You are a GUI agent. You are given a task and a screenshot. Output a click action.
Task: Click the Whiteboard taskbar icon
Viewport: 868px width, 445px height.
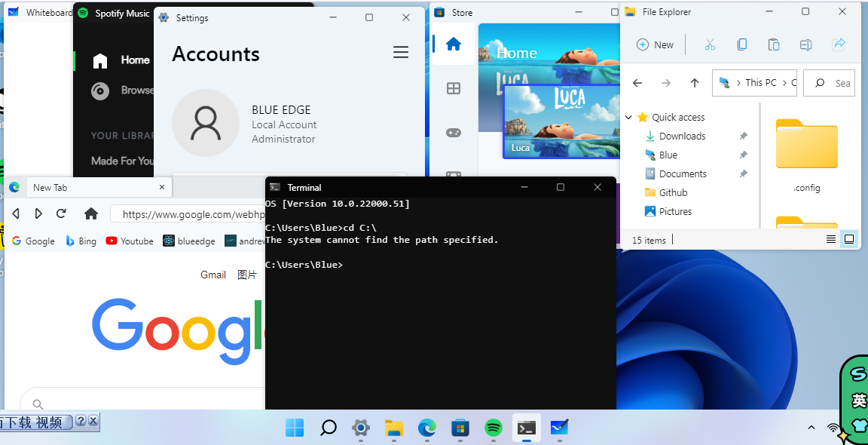[559, 427]
